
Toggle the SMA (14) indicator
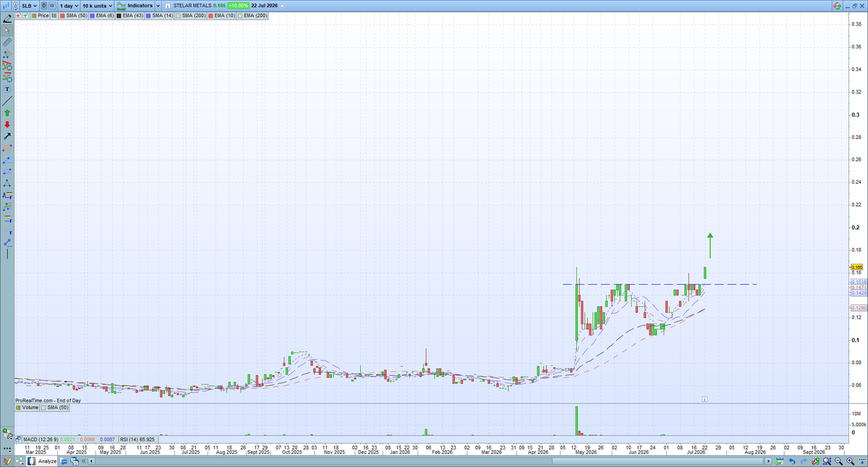point(159,15)
